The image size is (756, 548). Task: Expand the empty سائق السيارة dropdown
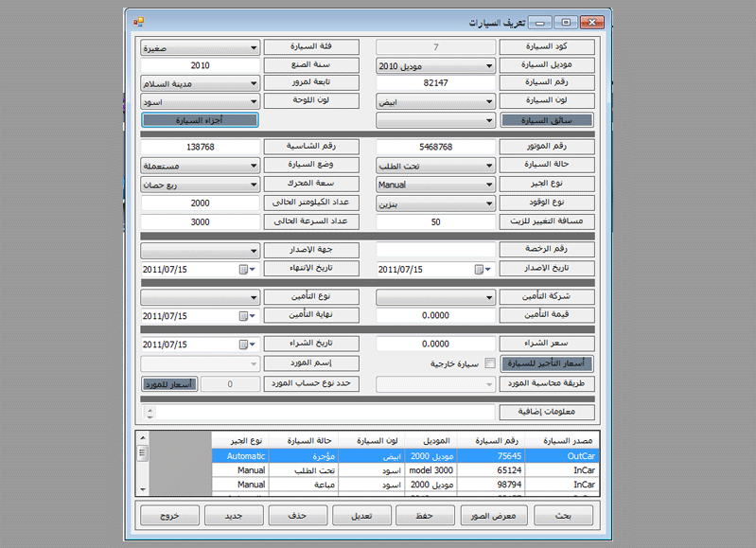tap(436, 120)
